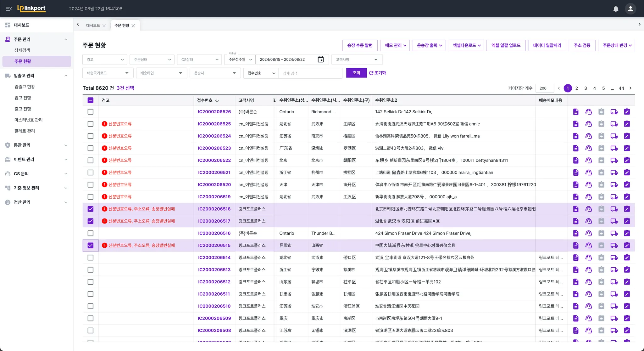This screenshot has height=351, width=644.
Task: Switch to the 대시보드 tab
Action: coord(93,25)
